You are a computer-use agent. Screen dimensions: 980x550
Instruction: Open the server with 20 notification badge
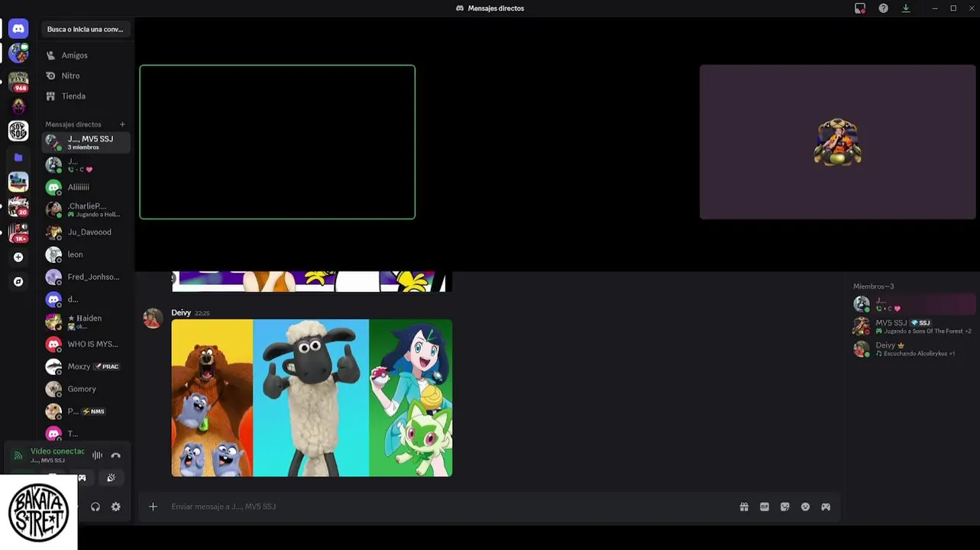[18, 207]
